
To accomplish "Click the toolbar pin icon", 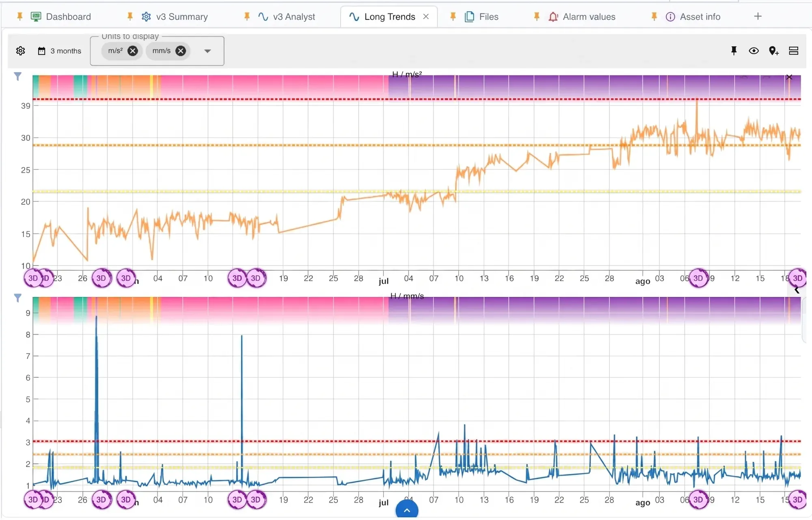I will click(734, 51).
